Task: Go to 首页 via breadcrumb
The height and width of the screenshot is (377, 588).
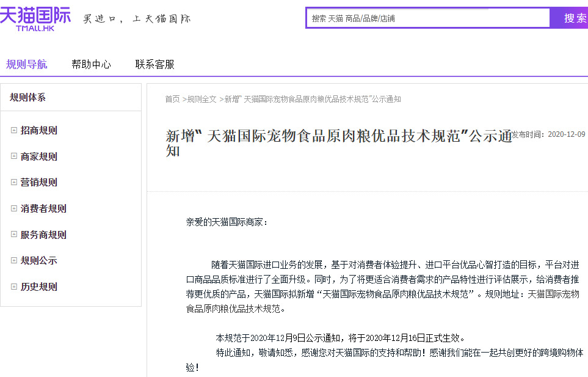Action: click(172, 99)
